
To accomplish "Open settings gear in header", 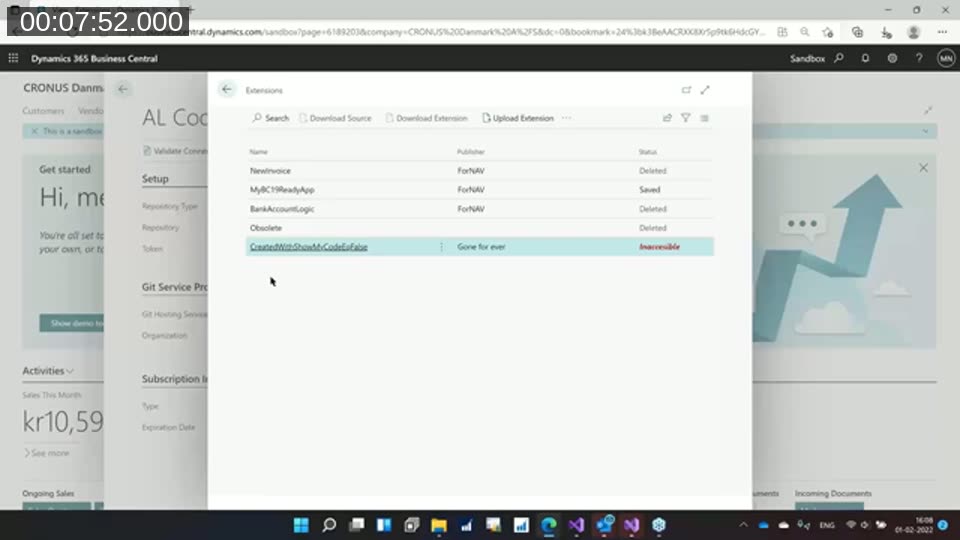I will pyautogui.click(x=892, y=58).
